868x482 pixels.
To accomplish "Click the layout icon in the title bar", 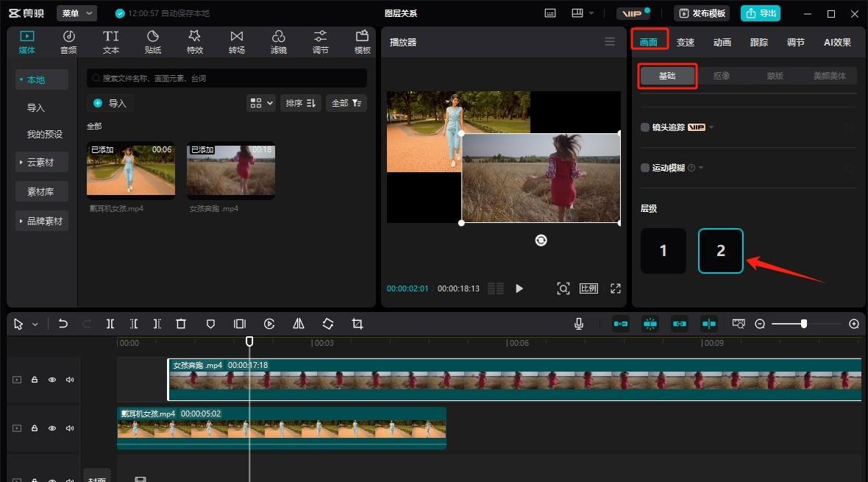I will pyautogui.click(x=577, y=13).
